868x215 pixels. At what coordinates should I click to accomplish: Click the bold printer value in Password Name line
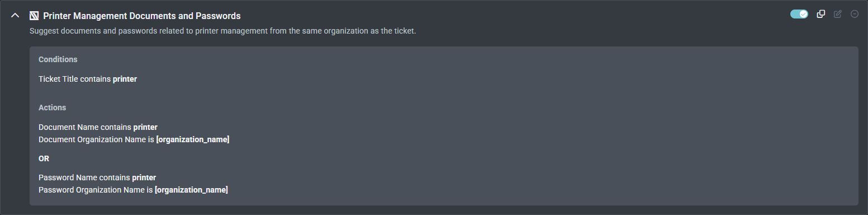(x=144, y=177)
